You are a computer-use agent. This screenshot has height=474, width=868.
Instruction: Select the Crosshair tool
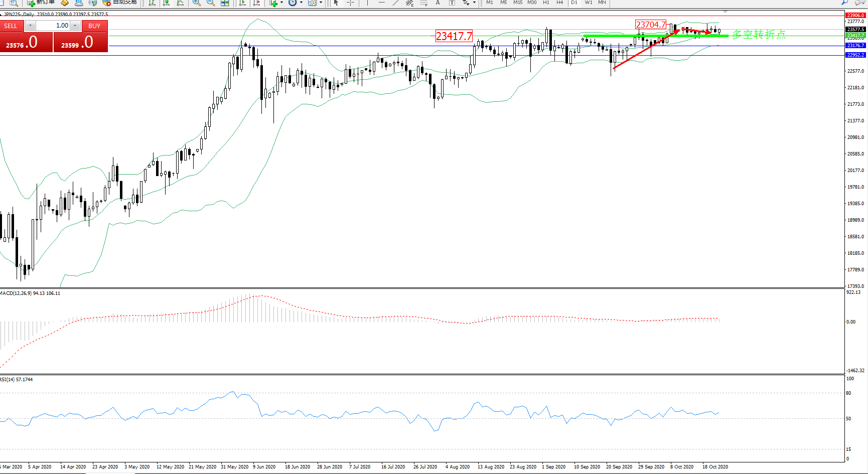(350, 3)
